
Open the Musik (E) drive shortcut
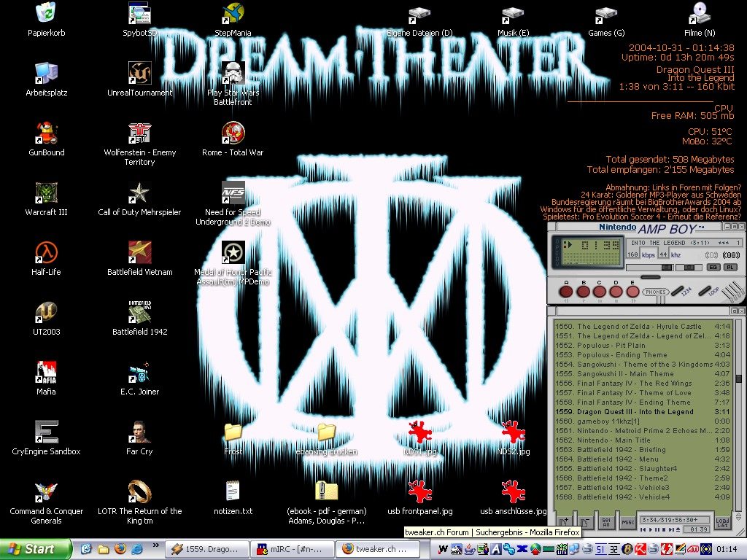(x=514, y=13)
